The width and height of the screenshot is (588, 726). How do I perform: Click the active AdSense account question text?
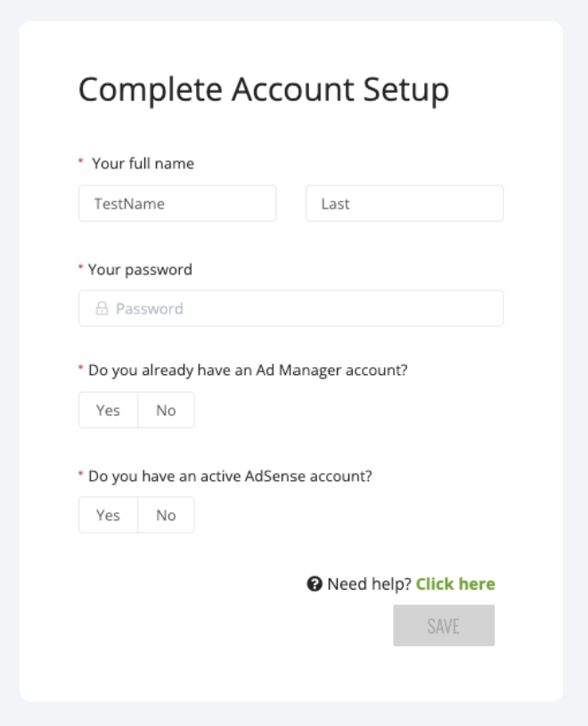230,476
